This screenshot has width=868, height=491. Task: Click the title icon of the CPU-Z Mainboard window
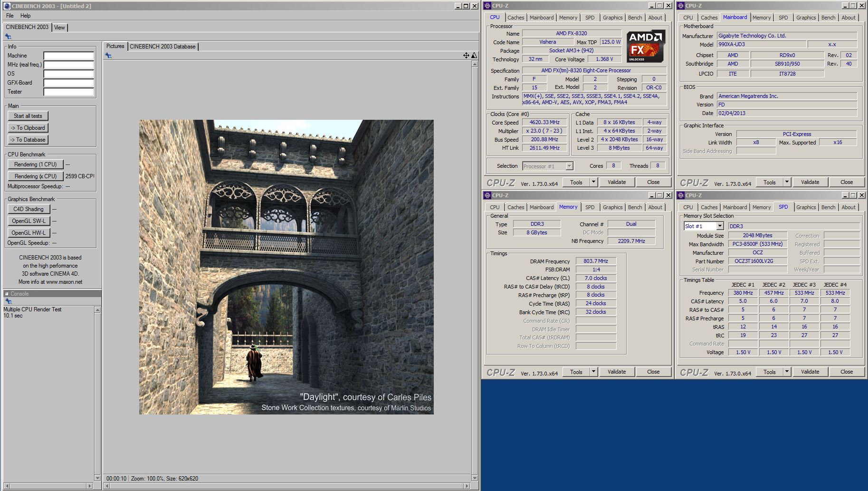tap(681, 6)
